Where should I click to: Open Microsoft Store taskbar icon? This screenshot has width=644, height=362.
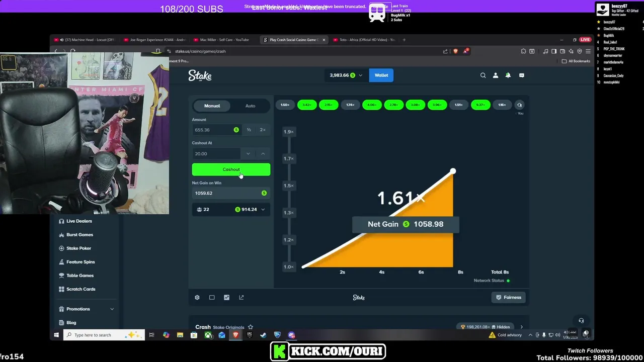pos(194,335)
